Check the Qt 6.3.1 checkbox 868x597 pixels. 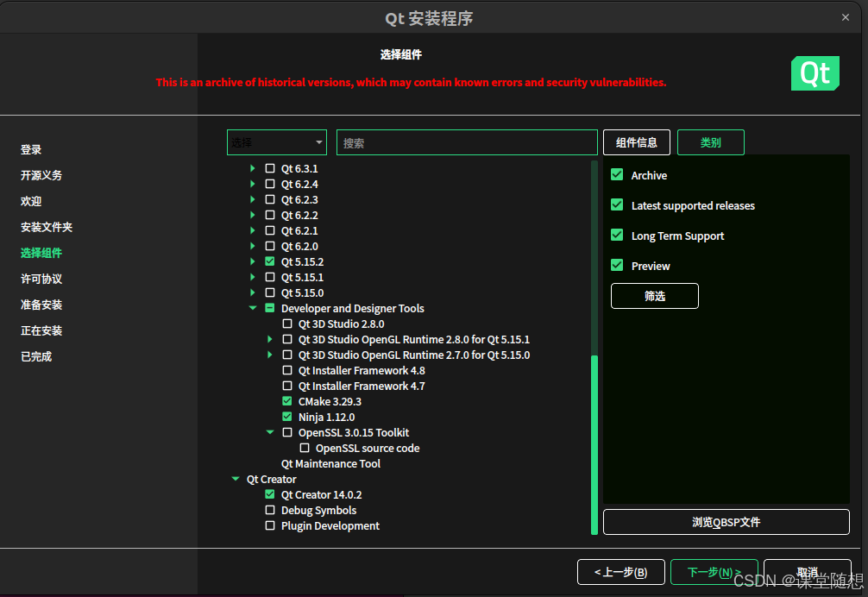pyautogui.click(x=270, y=168)
